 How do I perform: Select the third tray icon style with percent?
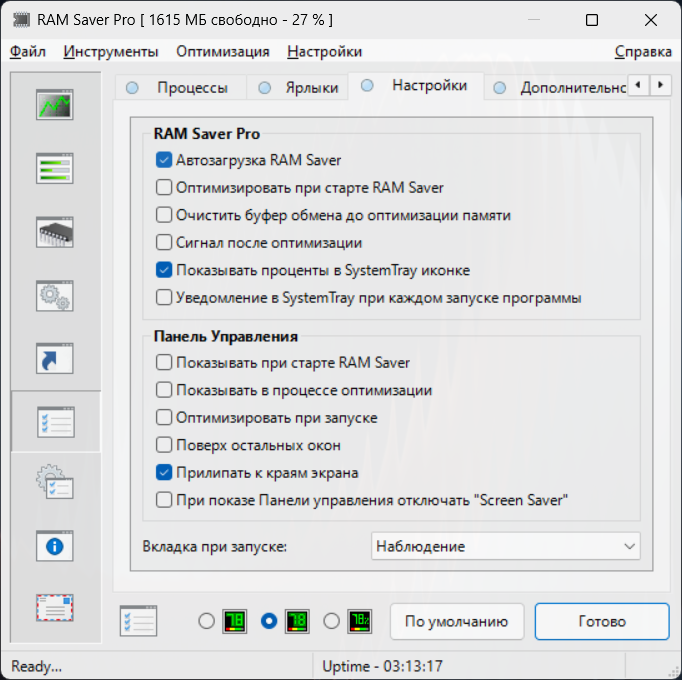pos(332,621)
